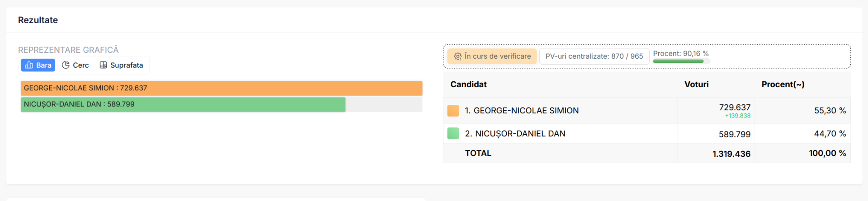Select row 1. GEORGE-NICOLAE SIMION in table

[647, 111]
